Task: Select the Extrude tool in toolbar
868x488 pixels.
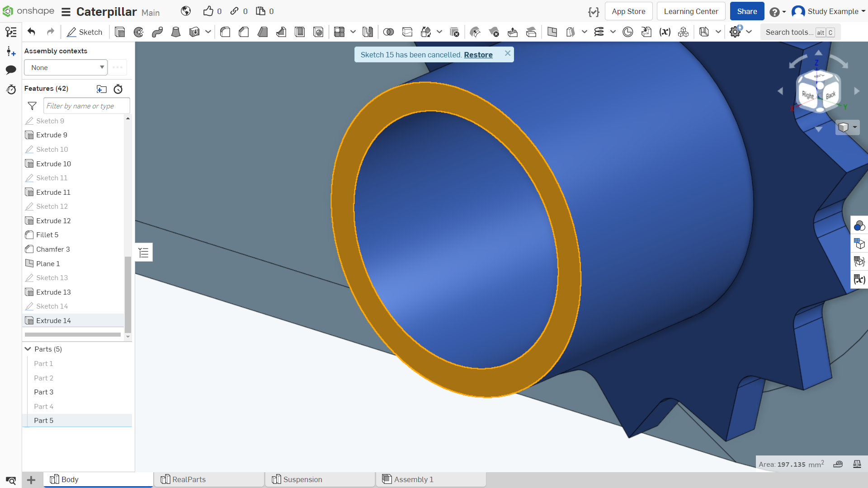Action: 120,32
